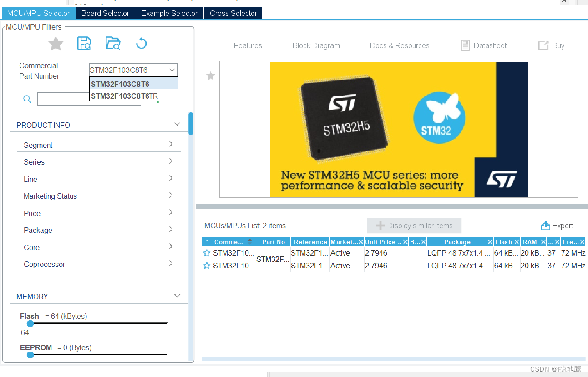Click the EEPROM slider handle
Image resolution: width=588 pixels, height=377 pixels.
click(x=30, y=355)
